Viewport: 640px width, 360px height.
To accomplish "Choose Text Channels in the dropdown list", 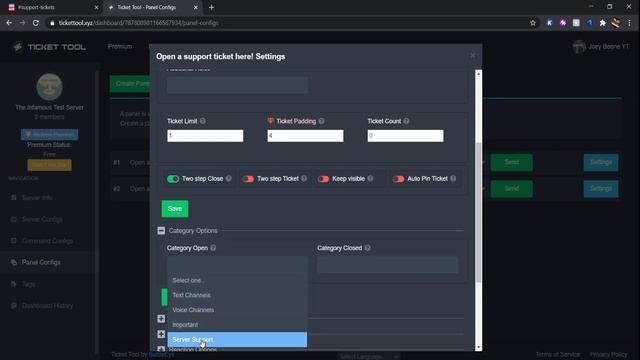I will point(237,295).
